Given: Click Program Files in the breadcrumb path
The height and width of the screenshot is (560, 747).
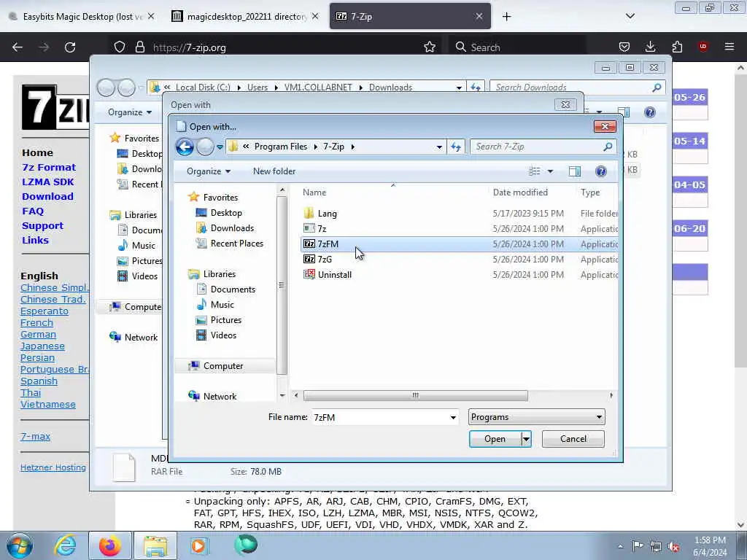Looking at the screenshot, I should tap(281, 147).
